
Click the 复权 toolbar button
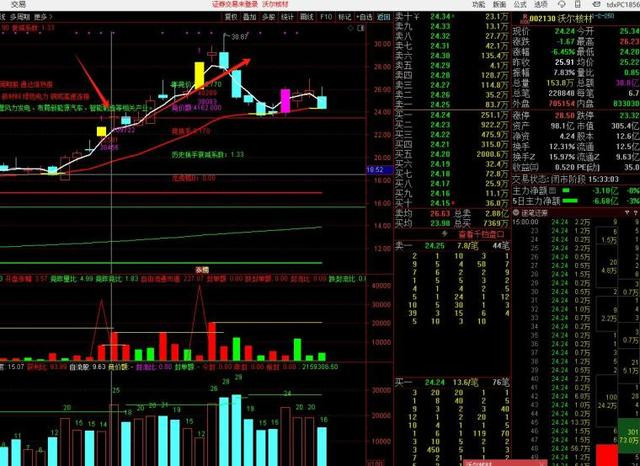tap(231, 17)
